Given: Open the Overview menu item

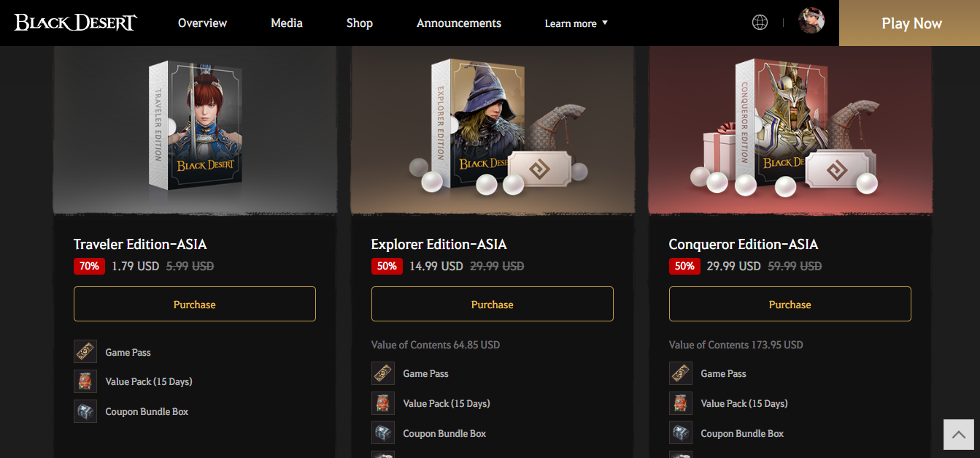Looking at the screenshot, I should [x=202, y=23].
